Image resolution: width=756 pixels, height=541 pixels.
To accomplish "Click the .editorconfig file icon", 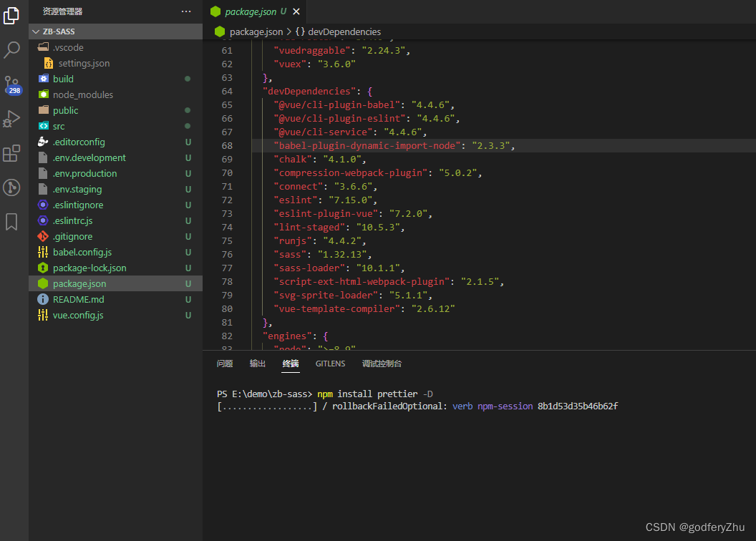I will [43, 142].
